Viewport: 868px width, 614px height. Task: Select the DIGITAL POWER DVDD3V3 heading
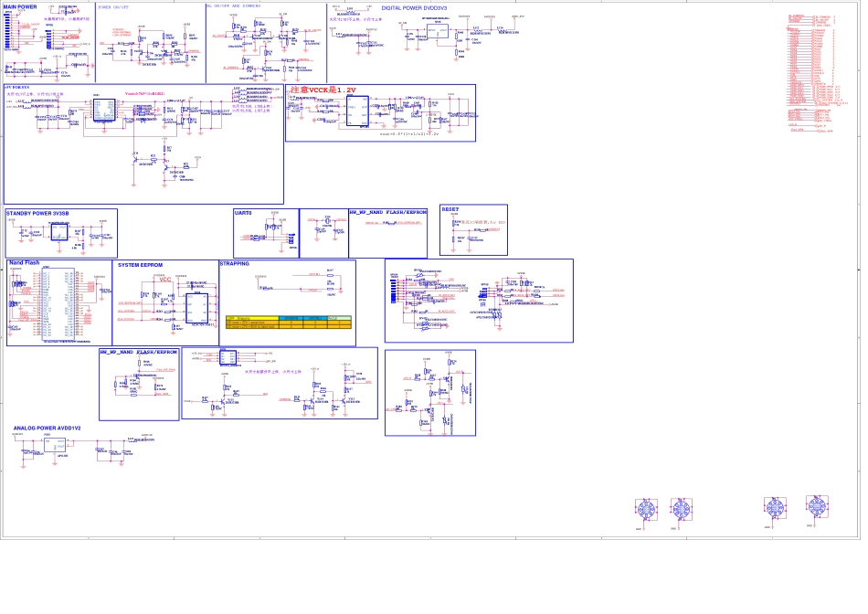point(414,7)
